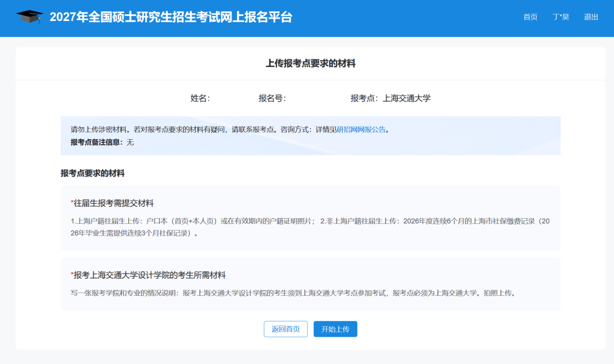Screen dimensions: 614x364
Task: Click the 报考点: 上海交通大学 text
Action: 391,98
